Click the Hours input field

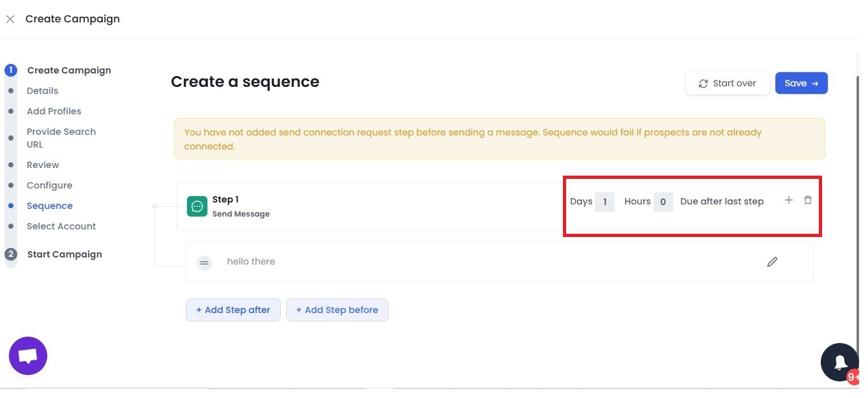663,202
